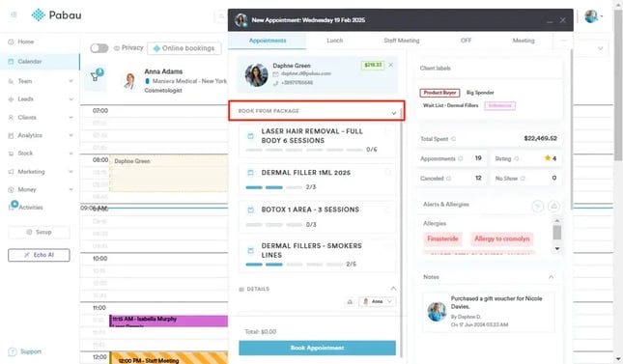
Task: Click the Setup gear button
Action: (x=39, y=232)
